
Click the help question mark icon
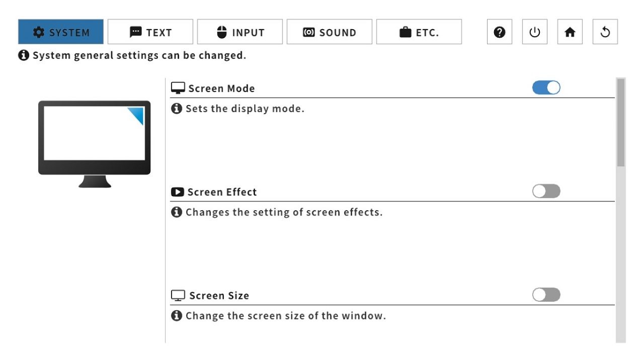500,32
